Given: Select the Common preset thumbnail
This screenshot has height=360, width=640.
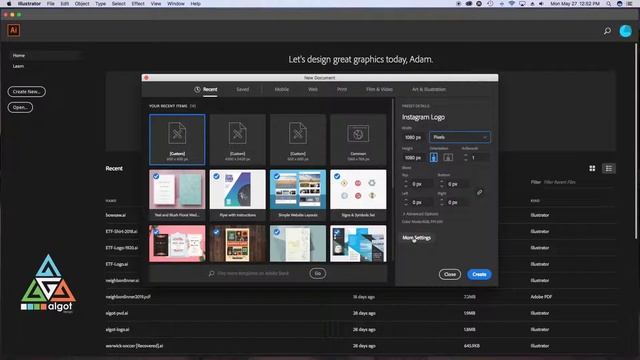Looking at the screenshot, I should pos(358,140).
